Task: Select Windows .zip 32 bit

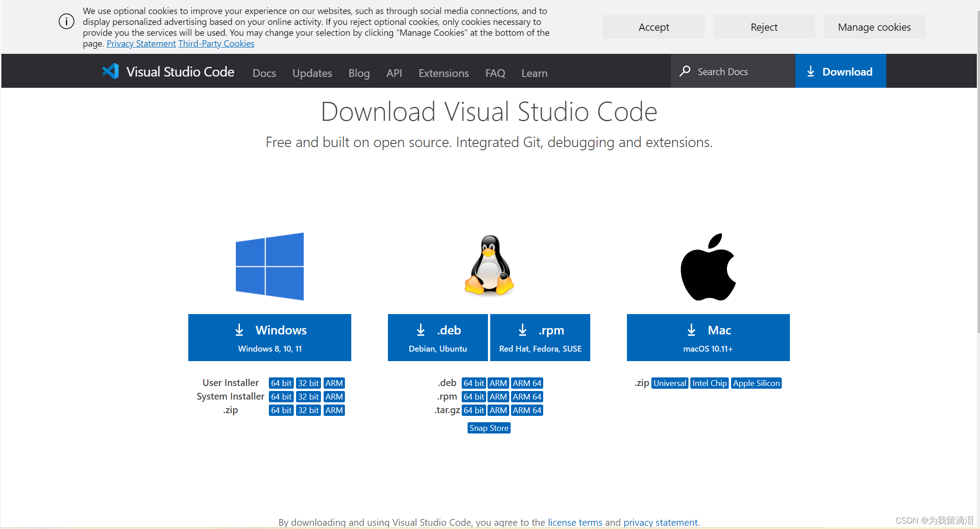Action: pyautogui.click(x=308, y=410)
